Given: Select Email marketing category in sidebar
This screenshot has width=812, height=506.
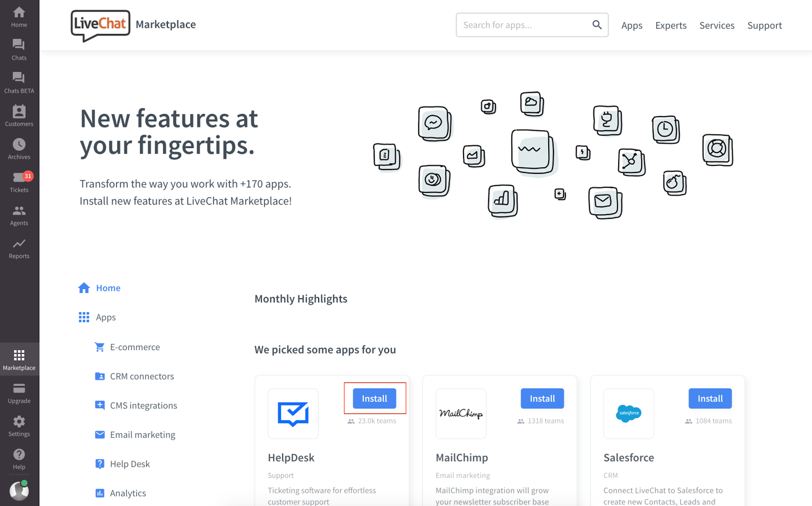Looking at the screenshot, I should coord(142,434).
